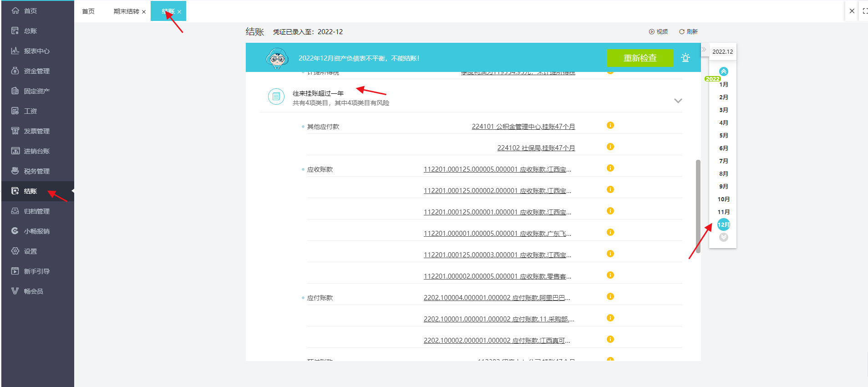This screenshot has width=868, height=387.
Task: Switch to the 首页 tab
Action: point(88,11)
